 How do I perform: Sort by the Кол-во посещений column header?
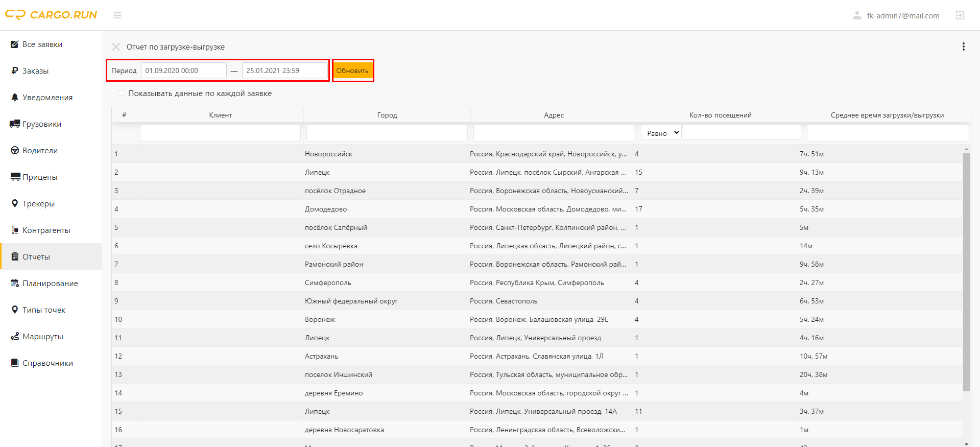pyautogui.click(x=720, y=115)
